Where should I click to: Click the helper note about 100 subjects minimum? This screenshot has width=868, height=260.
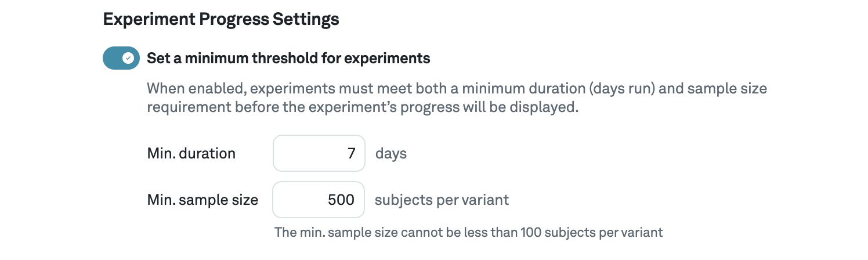pos(468,233)
